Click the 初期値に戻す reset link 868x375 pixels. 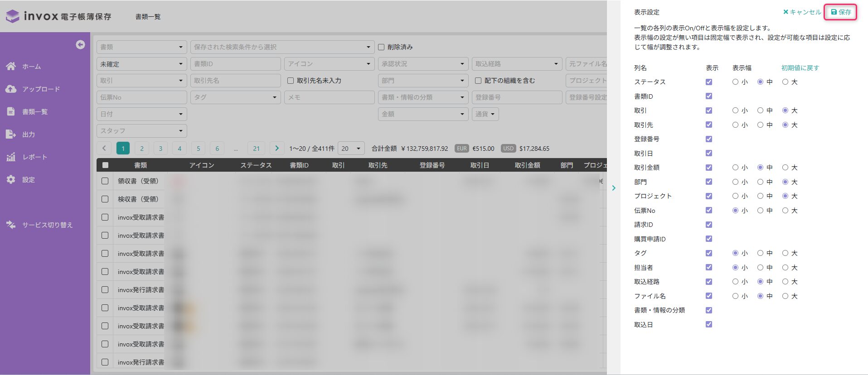[x=800, y=68]
